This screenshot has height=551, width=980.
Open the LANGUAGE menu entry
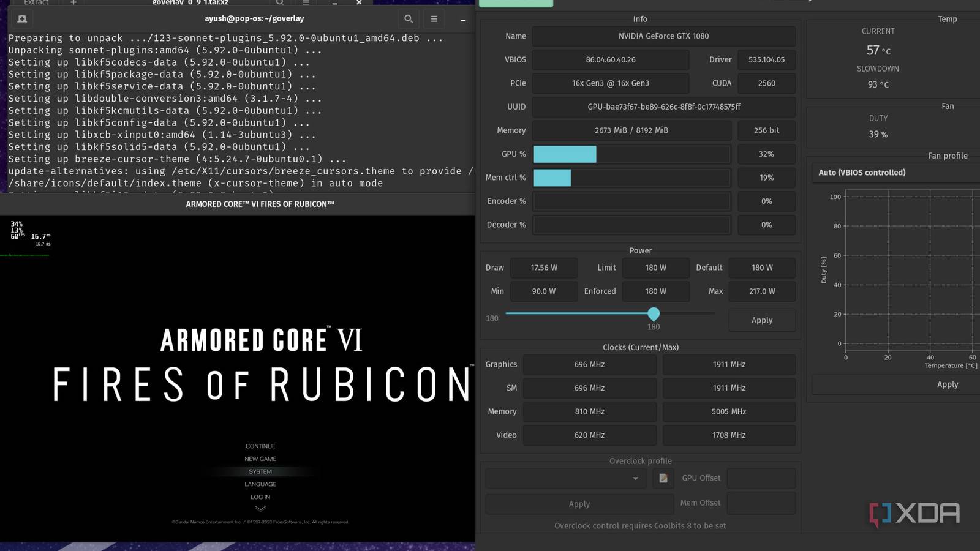pos(260,484)
